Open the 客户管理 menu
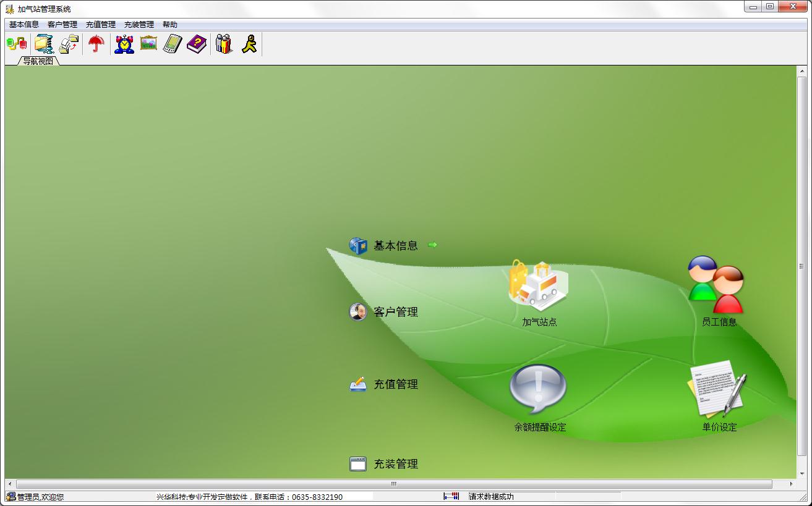Image resolution: width=812 pixels, height=506 pixels. point(62,25)
